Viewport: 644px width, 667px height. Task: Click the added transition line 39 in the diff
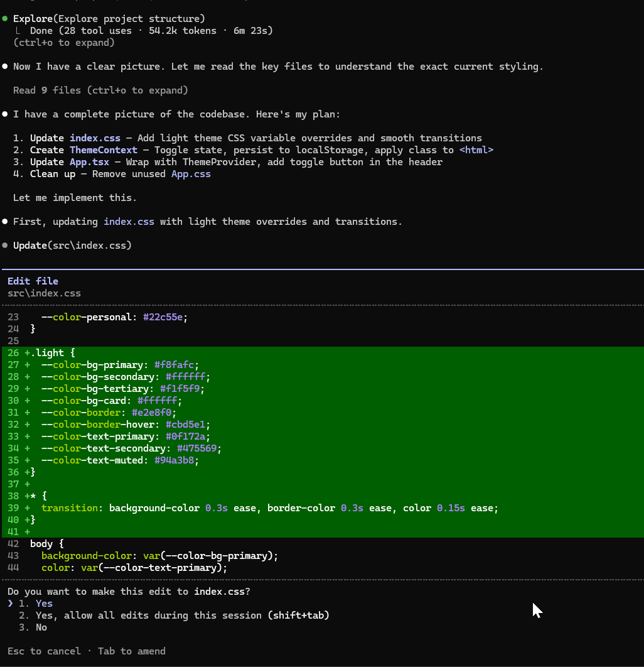point(270,508)
